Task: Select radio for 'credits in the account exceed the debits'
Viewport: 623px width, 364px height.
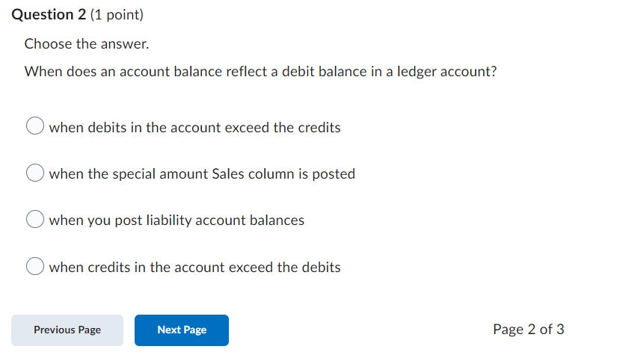Action: click(x=35, y=267)
